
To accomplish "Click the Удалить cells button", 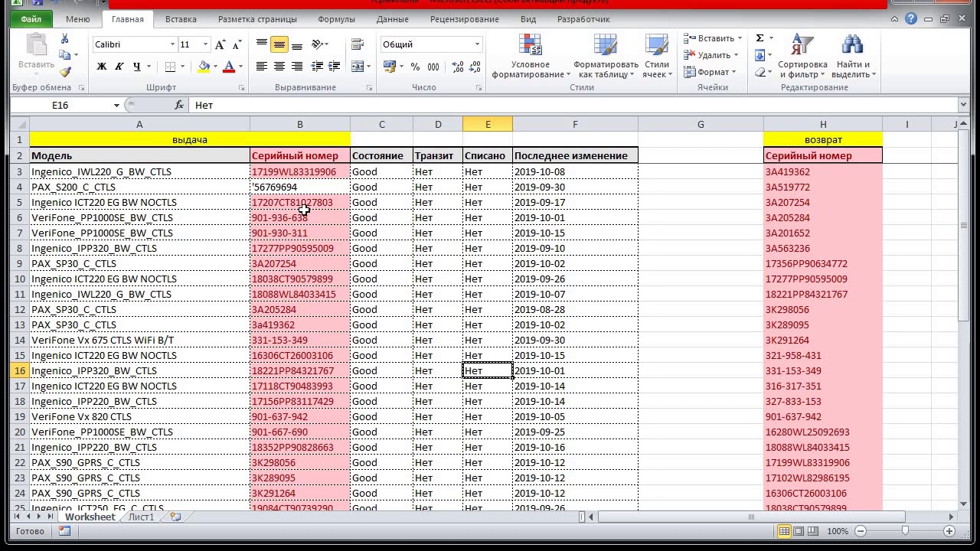I will tap(710, 55).
